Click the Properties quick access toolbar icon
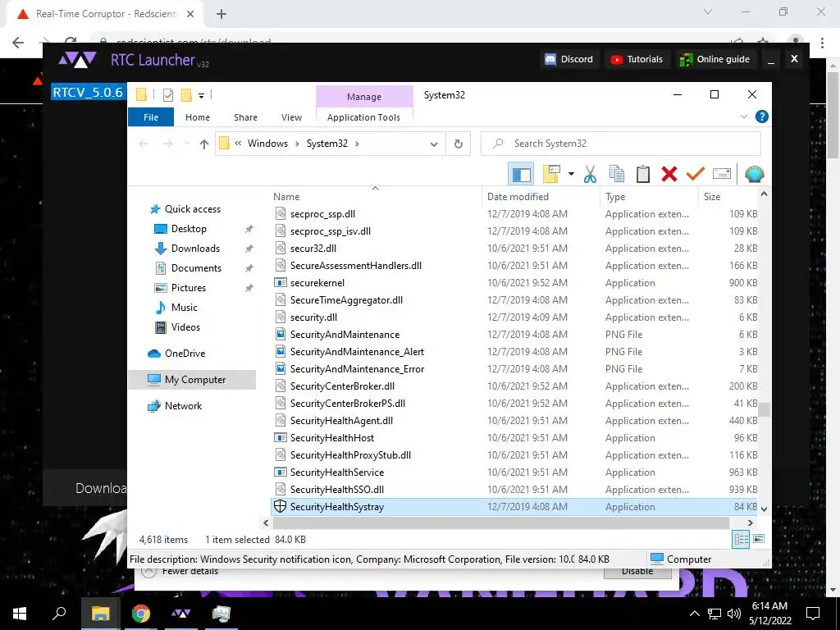 167,95
